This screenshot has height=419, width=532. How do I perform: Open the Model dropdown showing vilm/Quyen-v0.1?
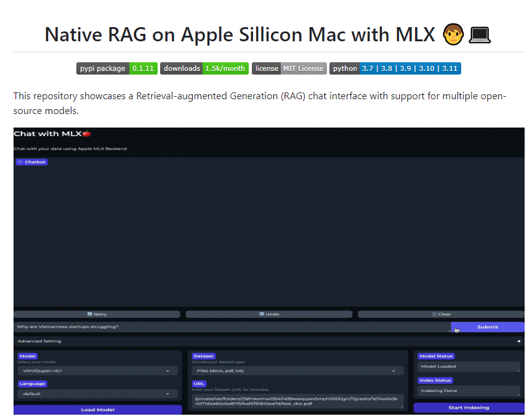pyautogui.click(x=97, y=371)
